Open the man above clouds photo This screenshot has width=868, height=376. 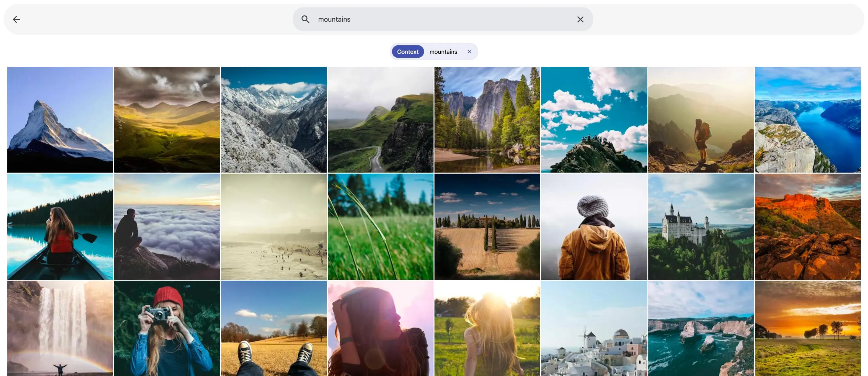tap(167, 227)
